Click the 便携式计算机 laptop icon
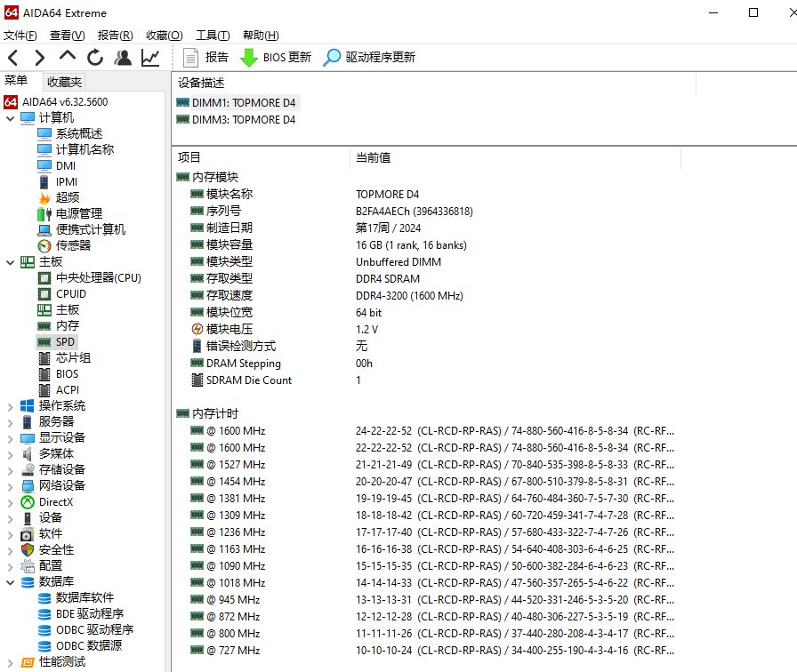 click(x=44, y=230)
